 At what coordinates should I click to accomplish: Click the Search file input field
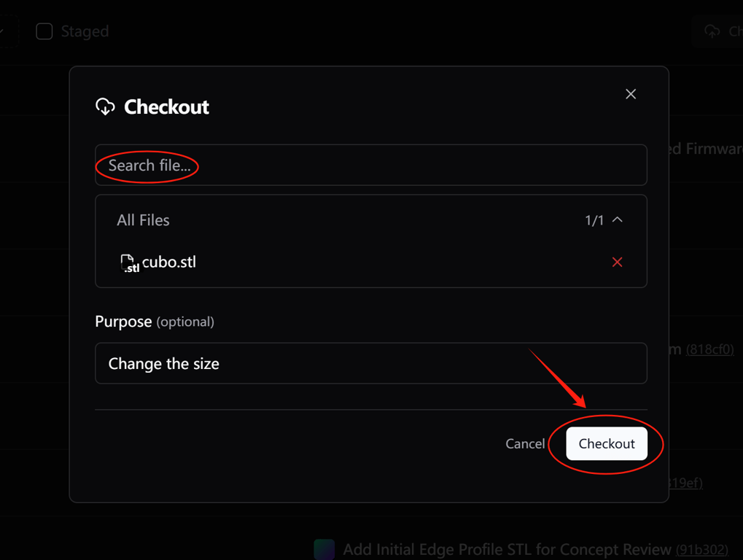click(x=371, y=165)
